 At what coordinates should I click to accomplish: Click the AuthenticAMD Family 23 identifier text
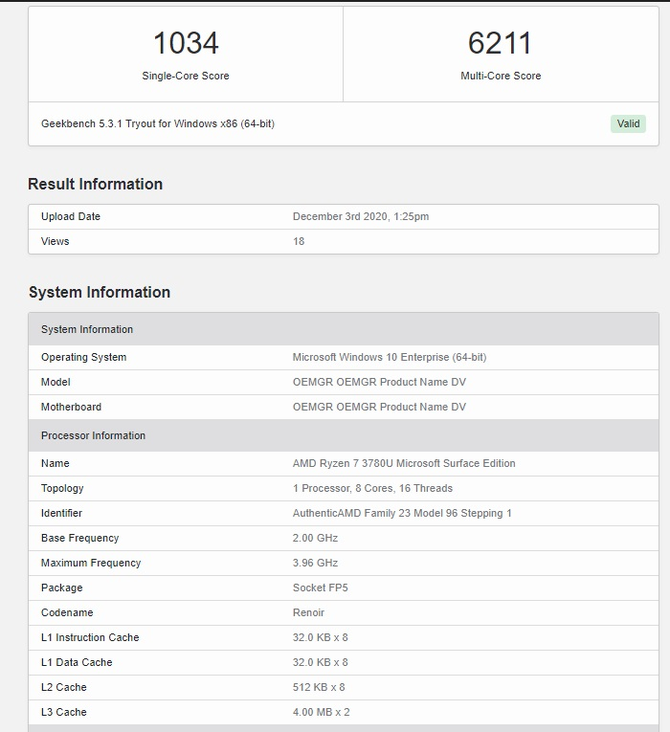pos(402,514)
